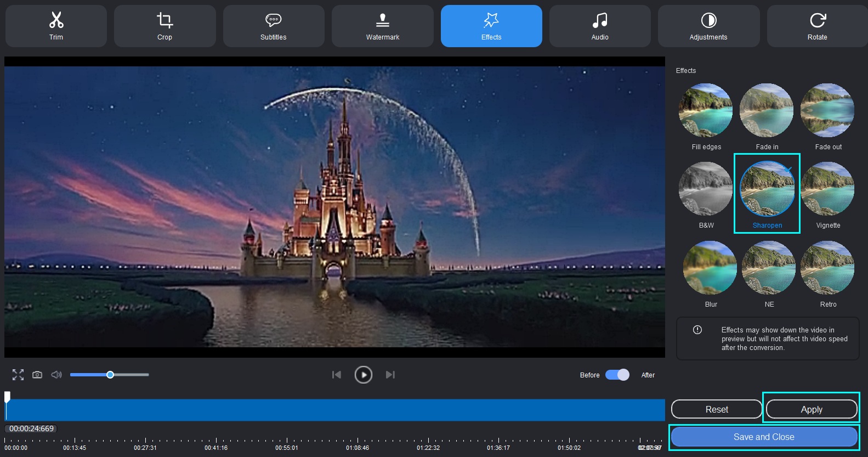
Task: Select the NE effect thumbnail
Action: click(769, 268)
